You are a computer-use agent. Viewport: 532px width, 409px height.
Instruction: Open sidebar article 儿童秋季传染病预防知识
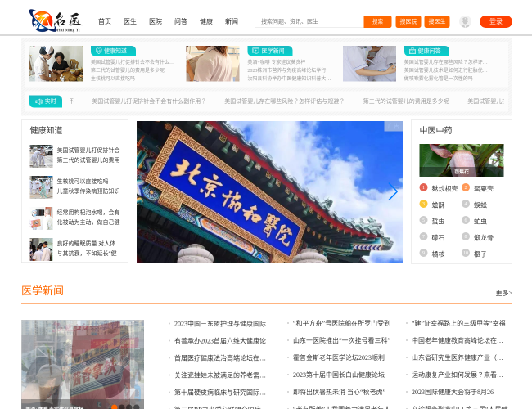tap(88, 191)
